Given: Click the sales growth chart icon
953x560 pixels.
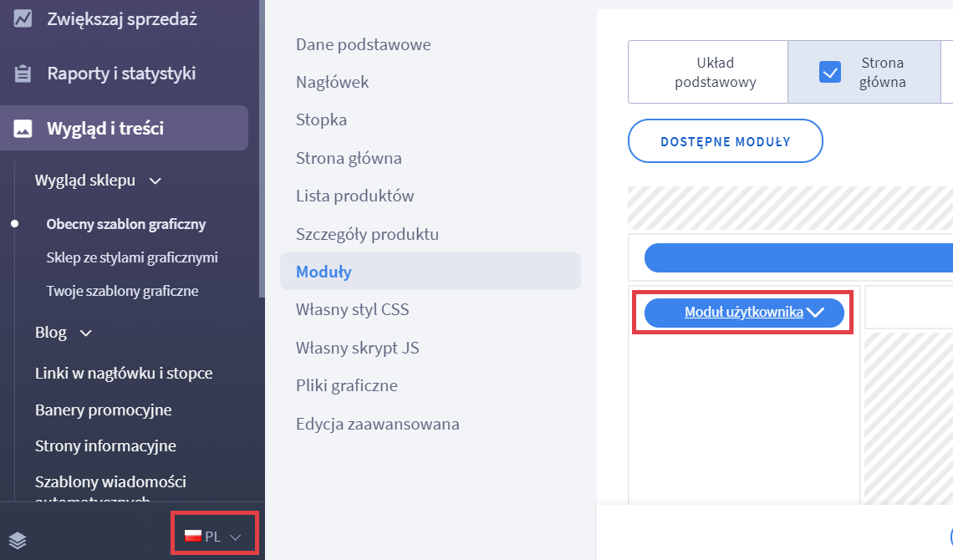Looking at the screenshot, I should (x=23, y=18).
